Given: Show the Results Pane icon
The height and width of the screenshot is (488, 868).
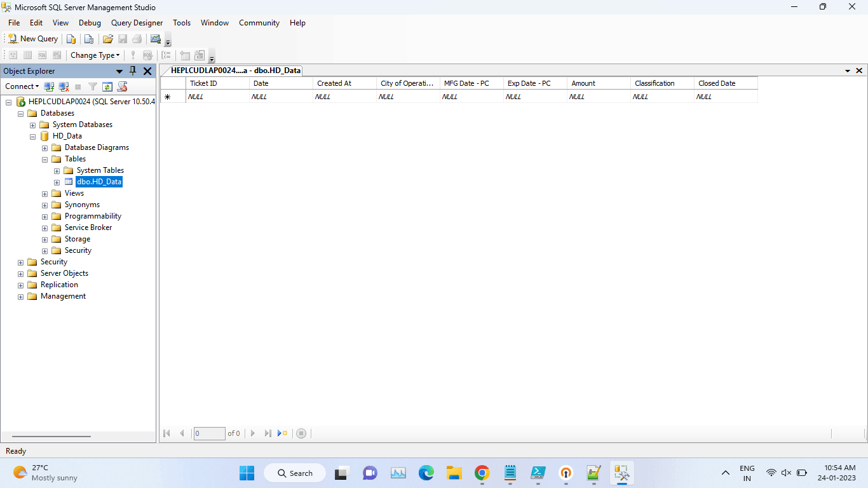Looking at the screenshot, I should click(57, 55).
